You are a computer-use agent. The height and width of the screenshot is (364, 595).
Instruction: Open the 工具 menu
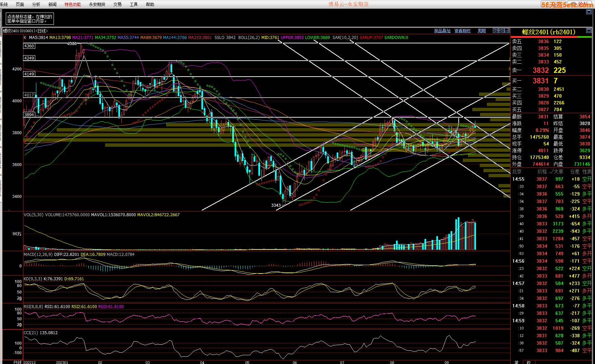(x=134, y=4)
